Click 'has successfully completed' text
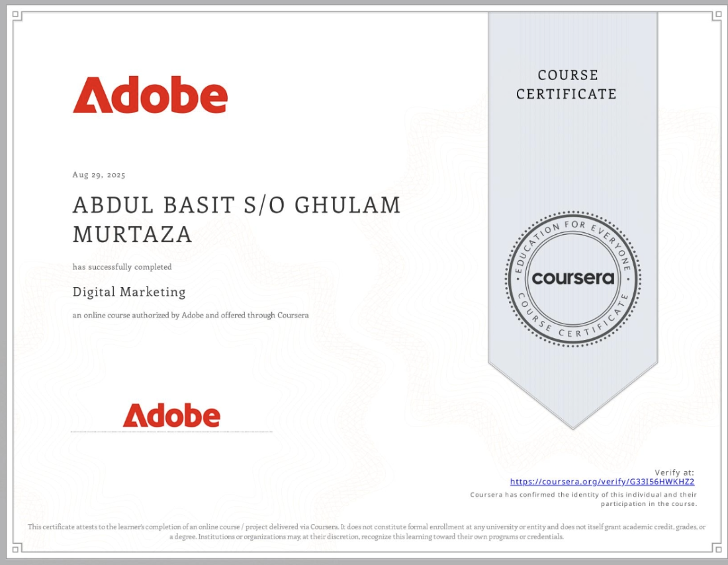 click(x=122, y=267)
